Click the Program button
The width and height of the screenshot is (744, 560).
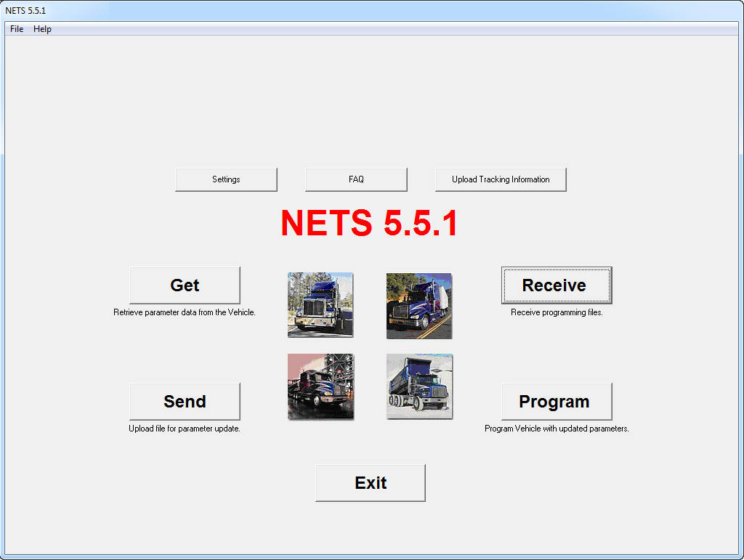coord(557,401)
